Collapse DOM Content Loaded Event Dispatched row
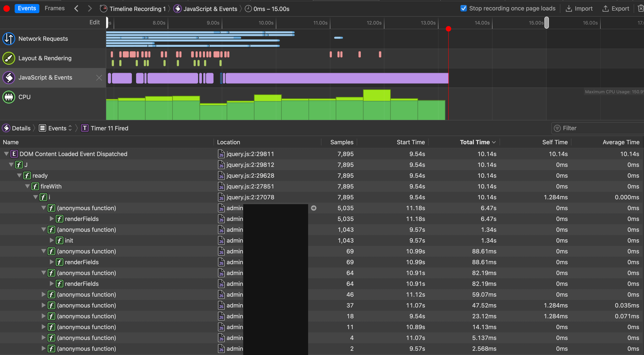644x355 pixels. click(x=7, y=154)
